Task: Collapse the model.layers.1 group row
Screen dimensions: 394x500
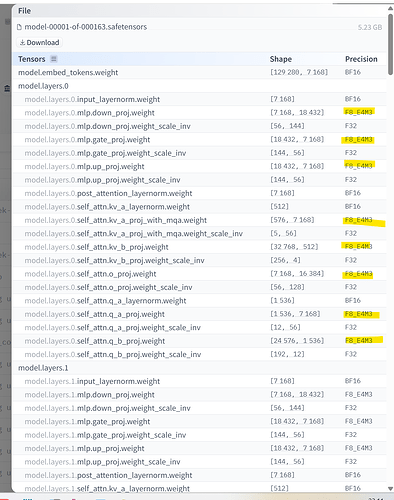Action: [199, 368]
